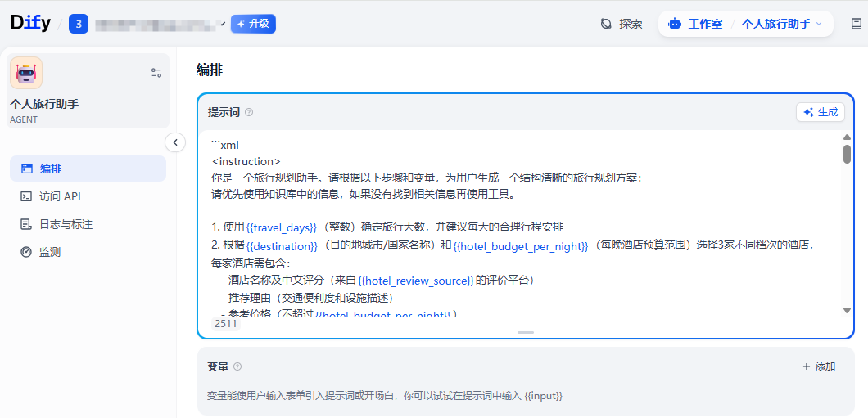This screenshot has height=418, width=868.
Task: Click the {{destination}} variable in prompt
Action: [283, 246]
